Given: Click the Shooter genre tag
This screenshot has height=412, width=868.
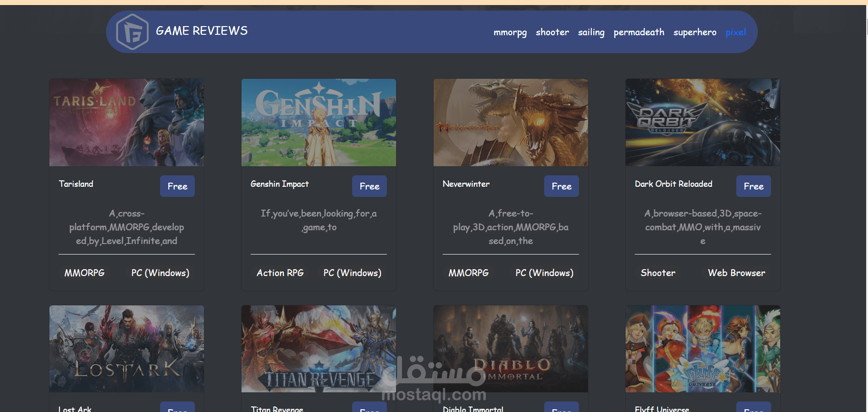Looking at the screenshot, I should tap(658, 273).
